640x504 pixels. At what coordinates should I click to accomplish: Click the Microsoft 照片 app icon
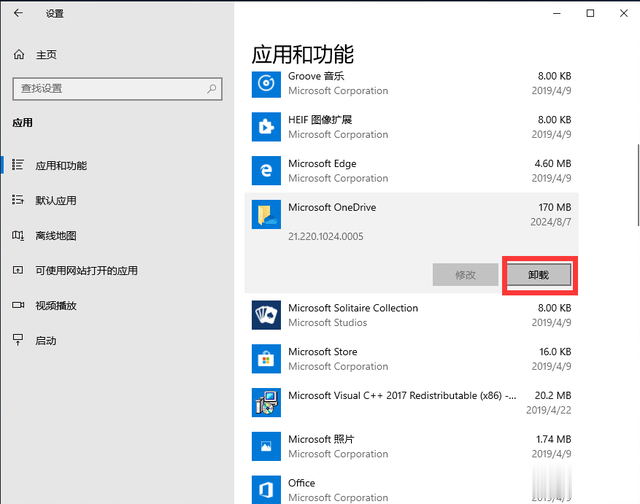tap(266, 446)
